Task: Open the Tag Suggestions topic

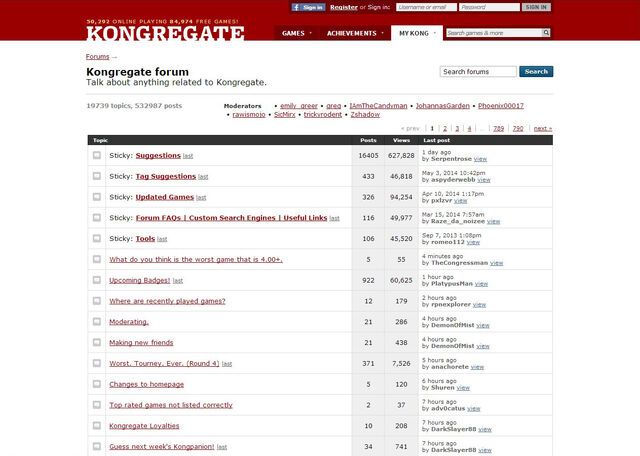Action: click(x=166, y=176)
